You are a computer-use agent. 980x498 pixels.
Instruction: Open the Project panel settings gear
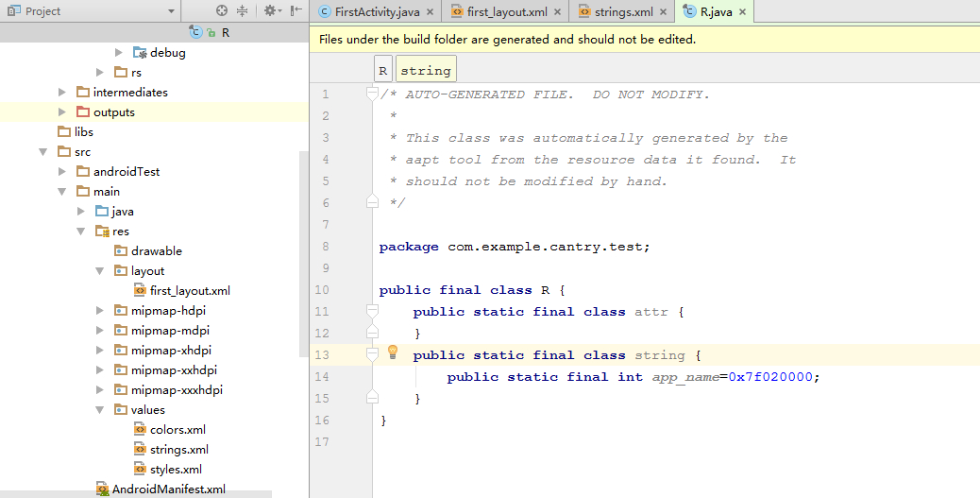point(269,11)
